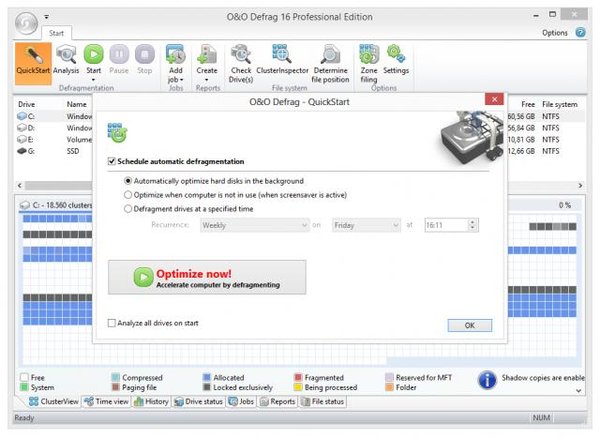Open the quick access toolbar dropdown arrow

[x=46, y=17]
